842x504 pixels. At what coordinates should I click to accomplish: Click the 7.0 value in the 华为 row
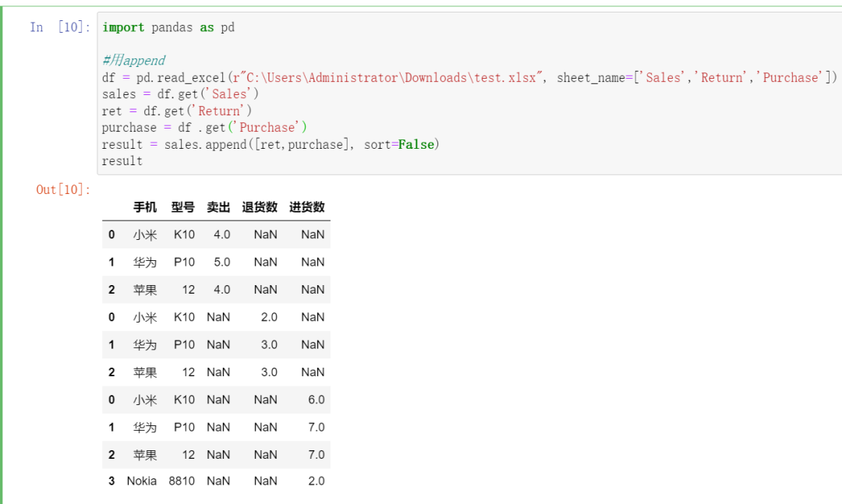click(x=317, y=427)
